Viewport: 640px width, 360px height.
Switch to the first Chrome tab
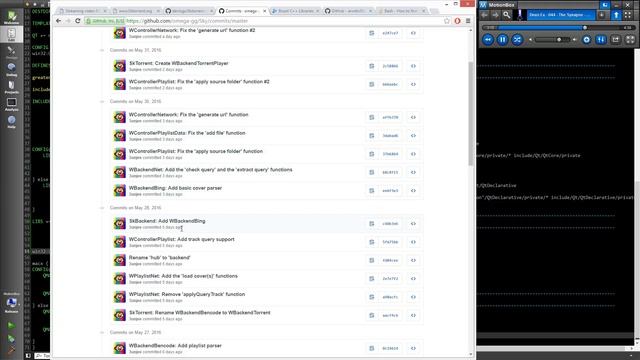82,11
